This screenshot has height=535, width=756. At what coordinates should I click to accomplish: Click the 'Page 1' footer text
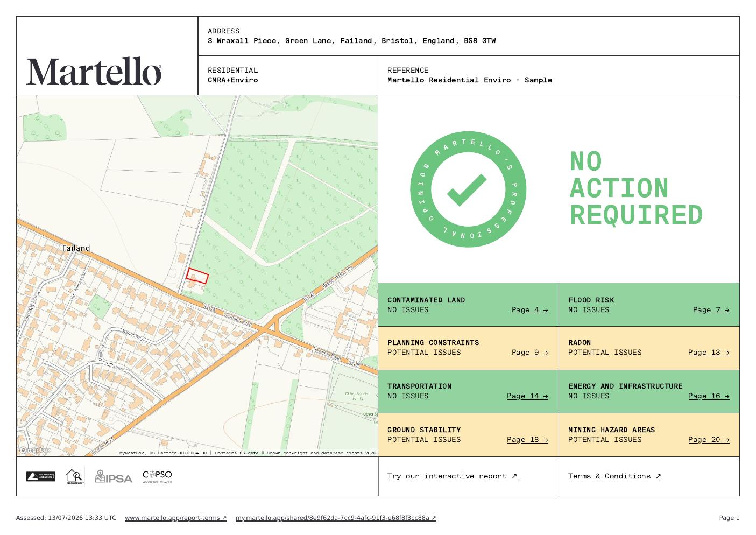[729, 518]
